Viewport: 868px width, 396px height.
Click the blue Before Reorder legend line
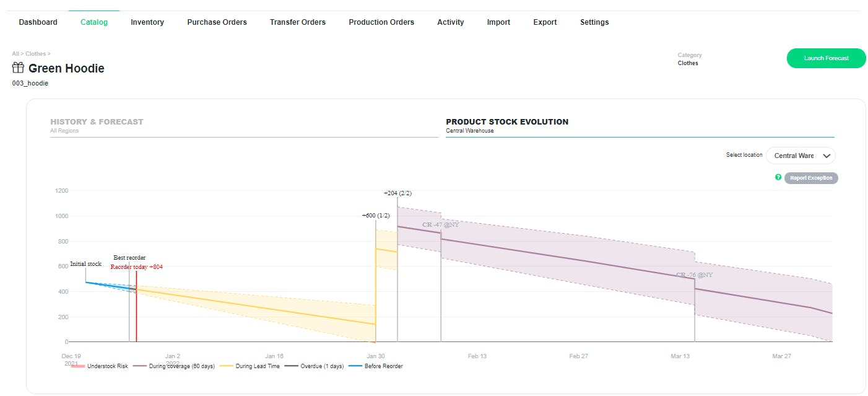click(355, 366)
